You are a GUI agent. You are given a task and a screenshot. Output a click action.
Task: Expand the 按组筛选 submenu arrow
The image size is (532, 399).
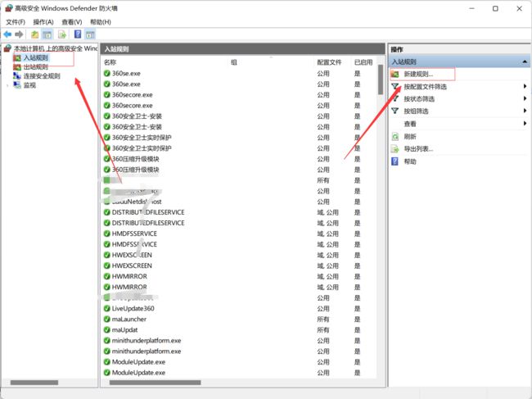pyautogui.click(x=525, y=111)
